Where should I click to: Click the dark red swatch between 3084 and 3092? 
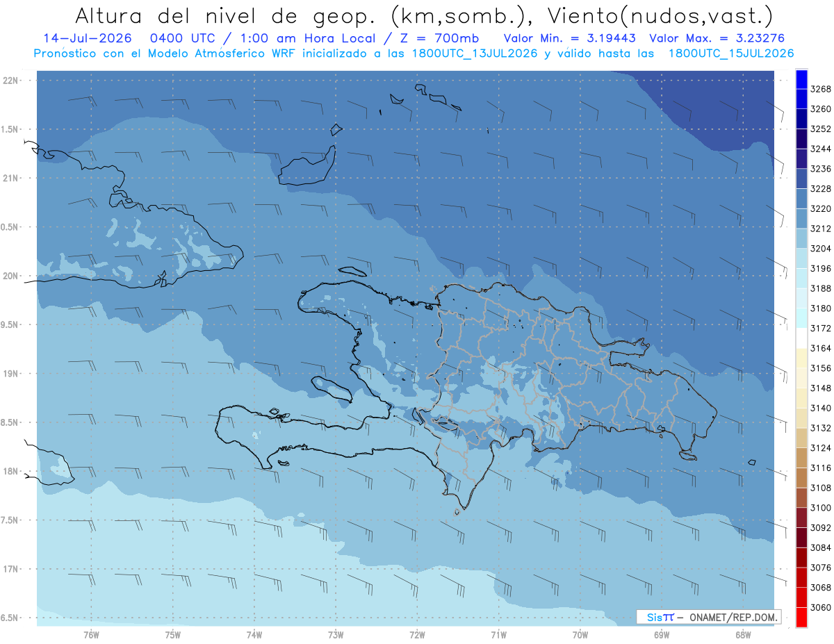tap(801, 538)
